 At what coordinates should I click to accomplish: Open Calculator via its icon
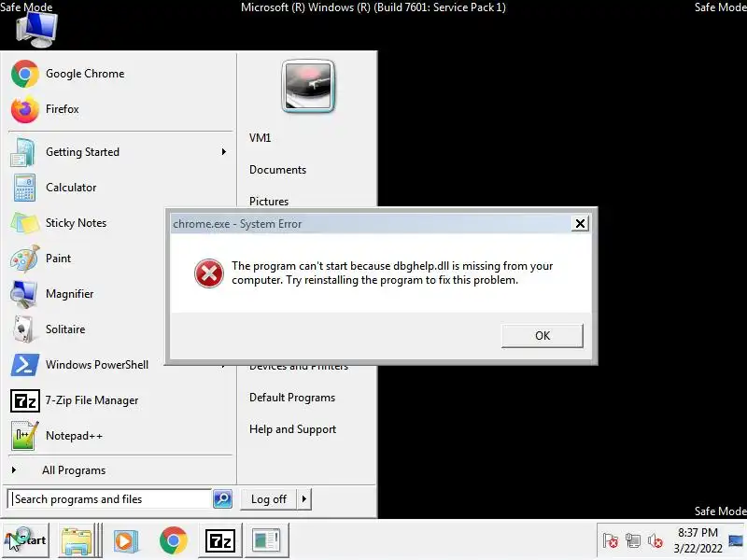[24, 188]
